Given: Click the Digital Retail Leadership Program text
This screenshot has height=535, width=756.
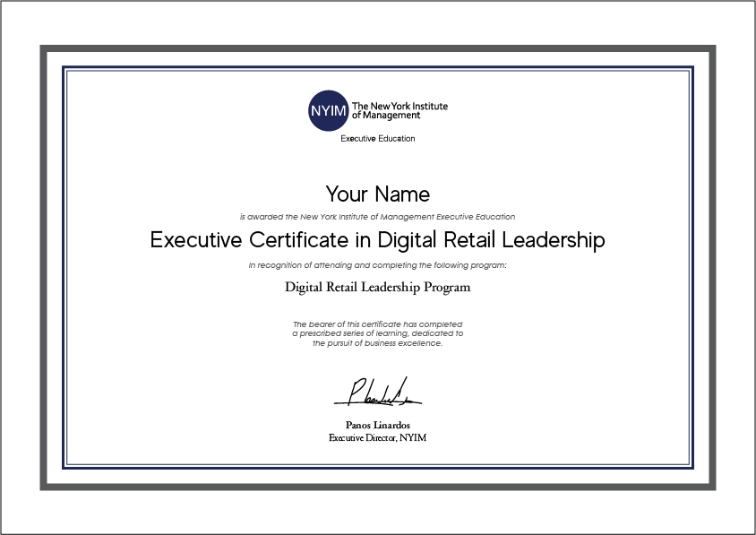Looking at the screenshot, I should coord(377,288).
